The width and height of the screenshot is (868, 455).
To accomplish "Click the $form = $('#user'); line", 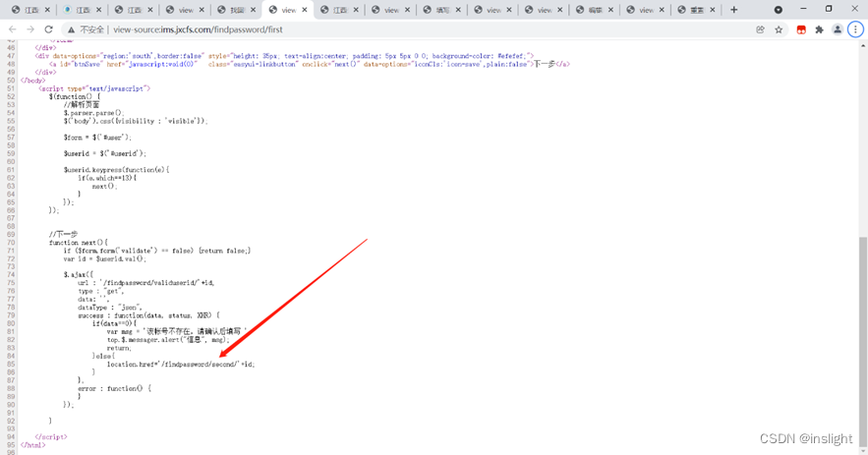I will pyautogui.click(x=97, y=138).
